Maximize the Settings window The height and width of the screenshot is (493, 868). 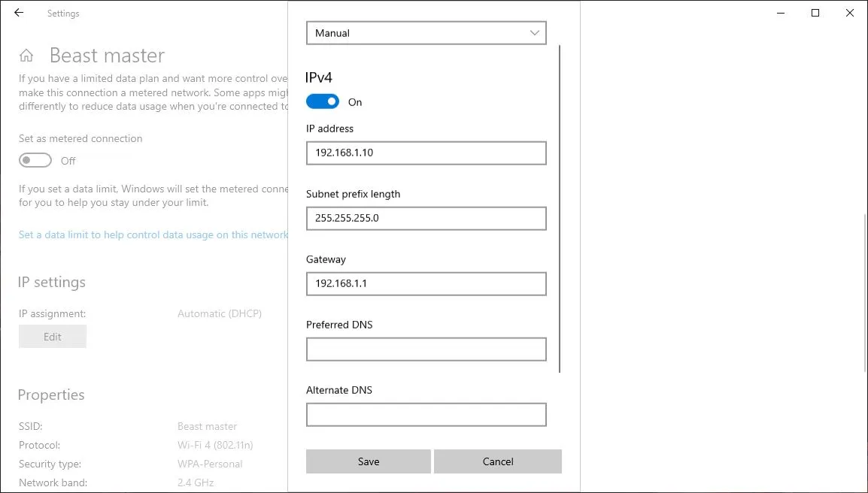[815, 13]
